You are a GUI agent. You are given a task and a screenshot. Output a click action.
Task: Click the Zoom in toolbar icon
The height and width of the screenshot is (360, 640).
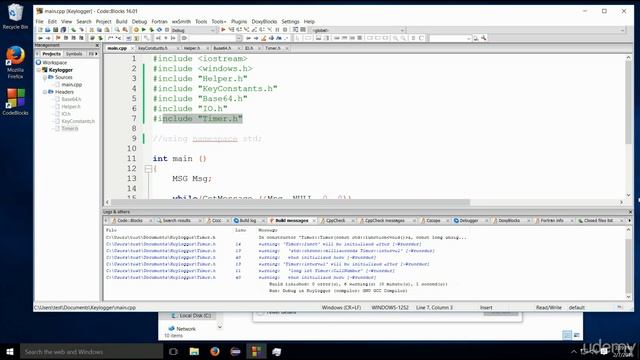(x=395, y=38)
